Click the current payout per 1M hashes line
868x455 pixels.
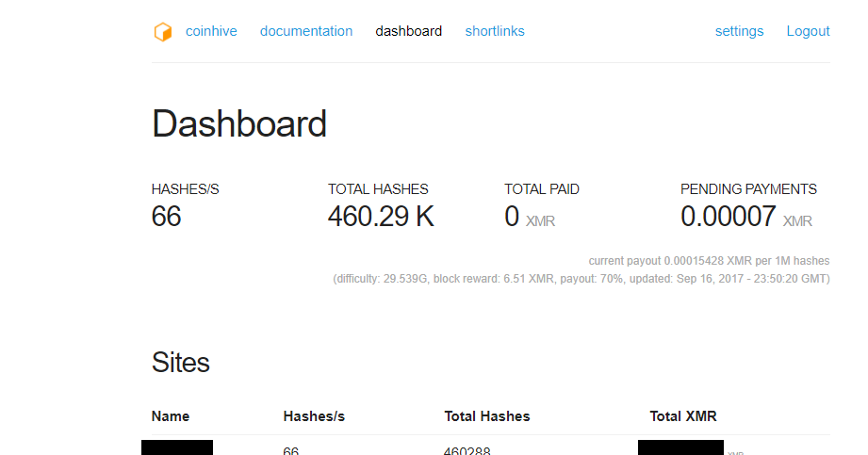pyautogui.click(x=709, y=261)
